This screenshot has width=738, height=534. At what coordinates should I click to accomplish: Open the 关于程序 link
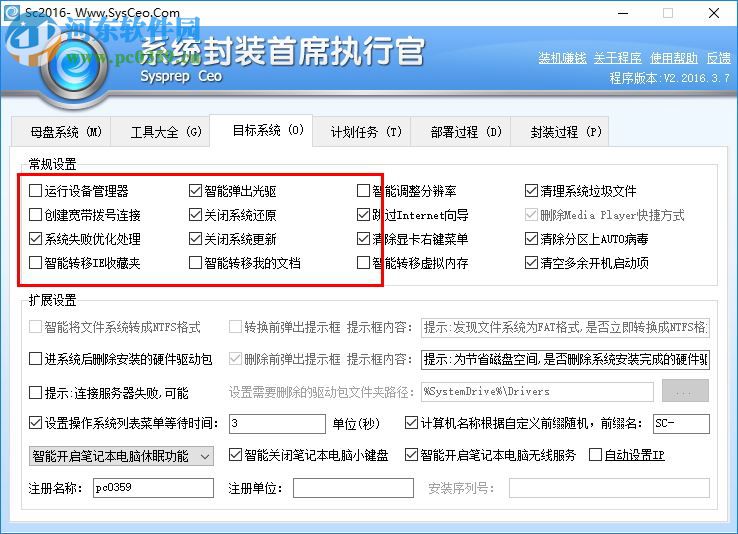click(618, 58)
